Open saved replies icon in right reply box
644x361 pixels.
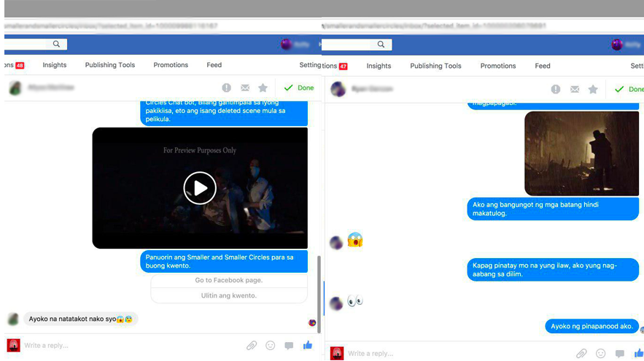(x=620, y=354)
